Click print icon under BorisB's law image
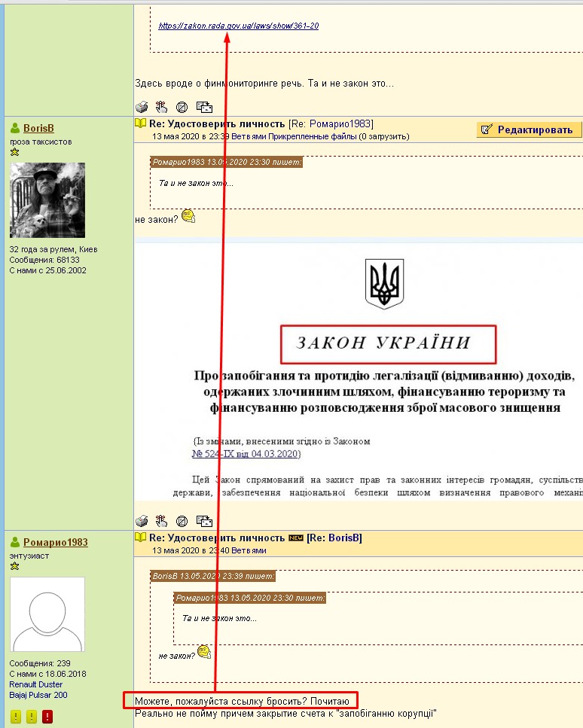583x728 pixels. pos(141,521)
